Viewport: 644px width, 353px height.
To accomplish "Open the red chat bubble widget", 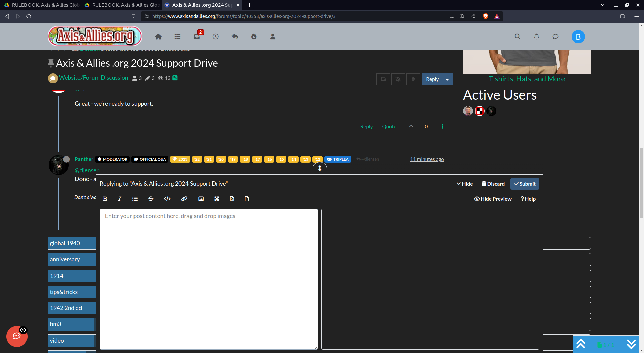I will tap(17, 336).
